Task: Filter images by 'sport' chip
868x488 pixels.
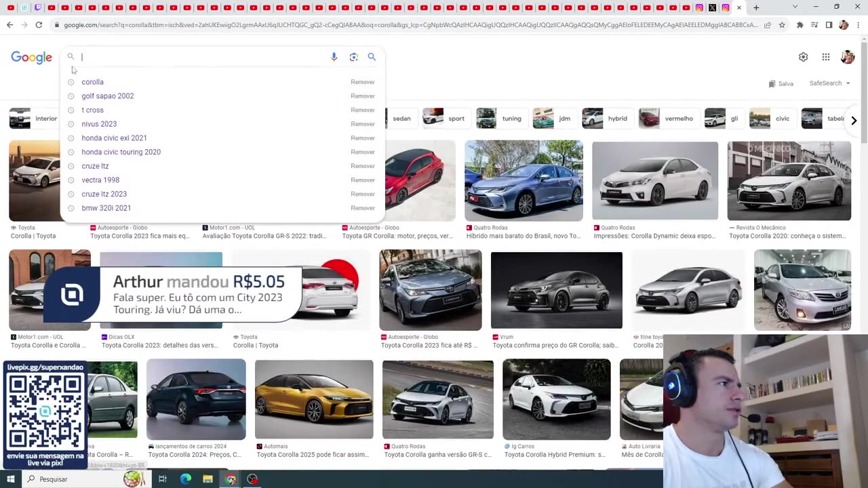Action: coord(446,119)
